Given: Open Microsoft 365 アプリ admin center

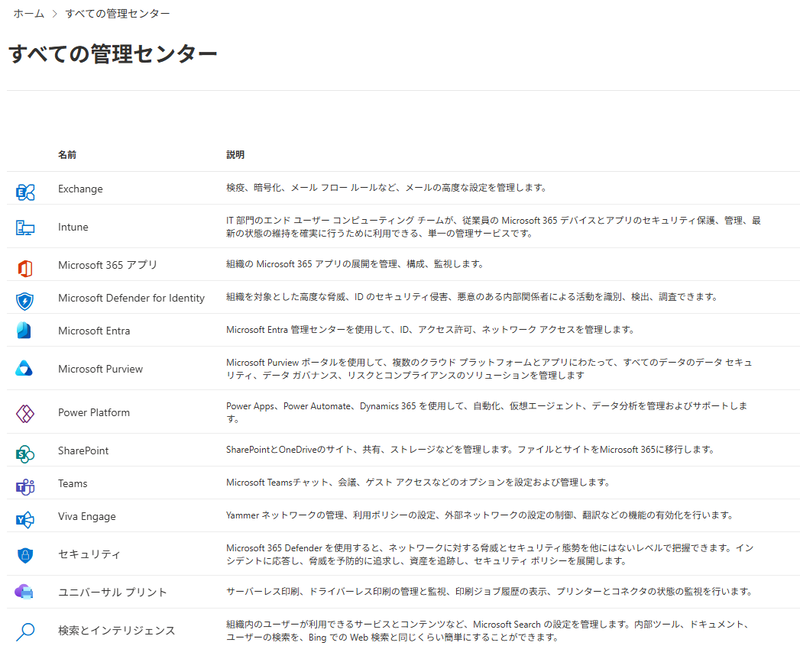Looking at the screenshot, I should [108, 265].
